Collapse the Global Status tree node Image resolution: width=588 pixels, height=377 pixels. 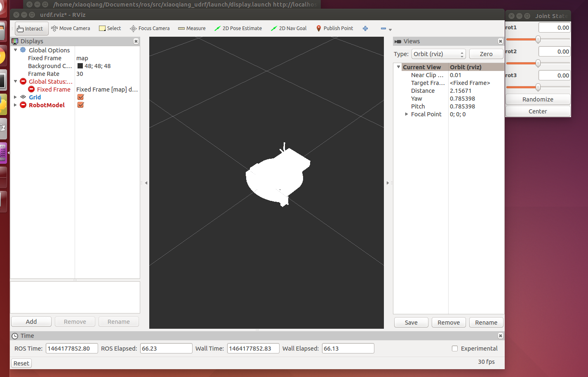(16, 81)
